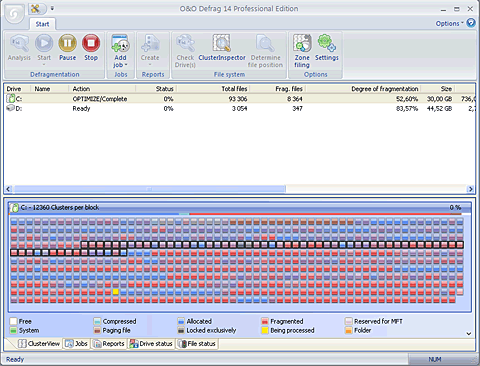Click the O&O application orb button
The width and height of the screenshot is (480, 366).
pyautogui.click(x=15, y=14)
